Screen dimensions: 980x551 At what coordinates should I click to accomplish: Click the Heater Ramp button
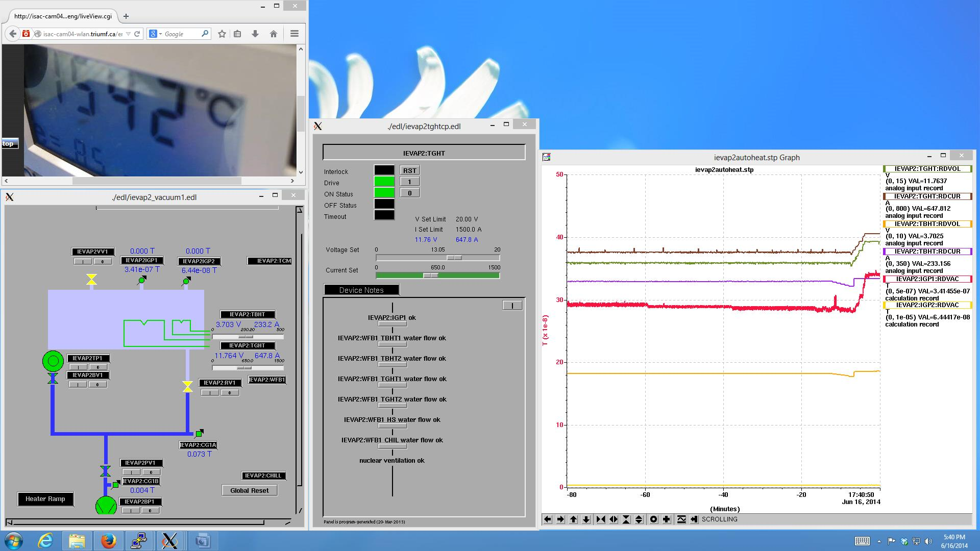tap(45, 499)
